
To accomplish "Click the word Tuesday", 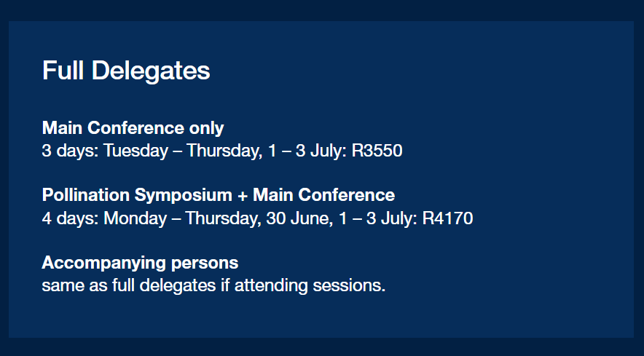I will click(x=136, y=151).
